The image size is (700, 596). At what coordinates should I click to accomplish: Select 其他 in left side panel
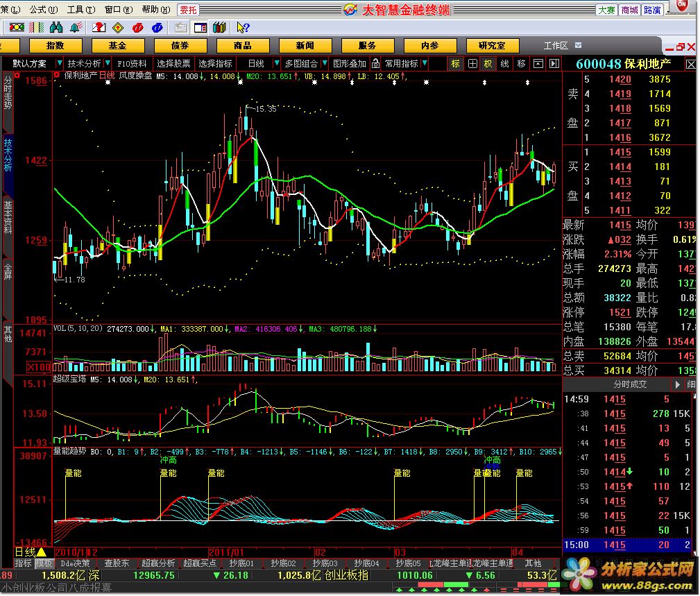(8, 334)
